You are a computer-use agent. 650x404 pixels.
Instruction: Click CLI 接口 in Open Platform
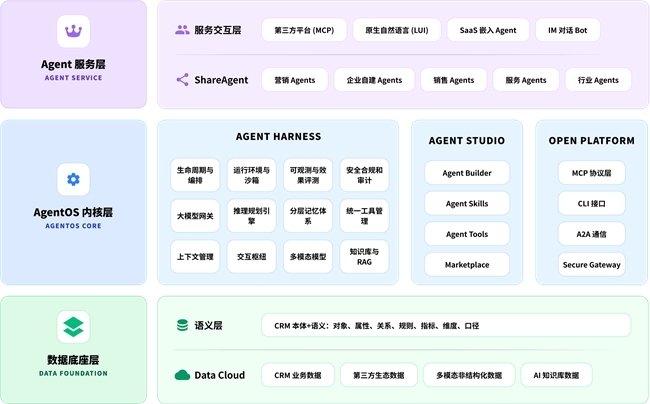[x=592, y=203]
